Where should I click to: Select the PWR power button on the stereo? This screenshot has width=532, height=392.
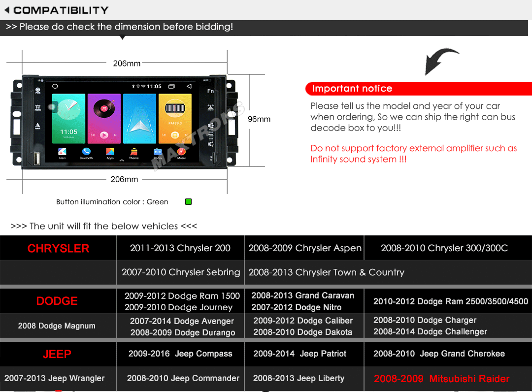(37, 91)
